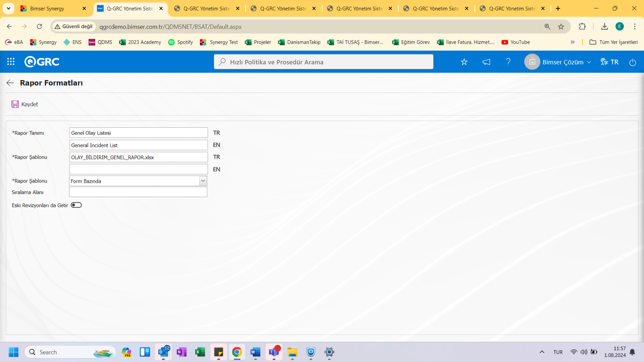Toggle the Eski Revizyonları da Getir switch

(x=75, y=205)
